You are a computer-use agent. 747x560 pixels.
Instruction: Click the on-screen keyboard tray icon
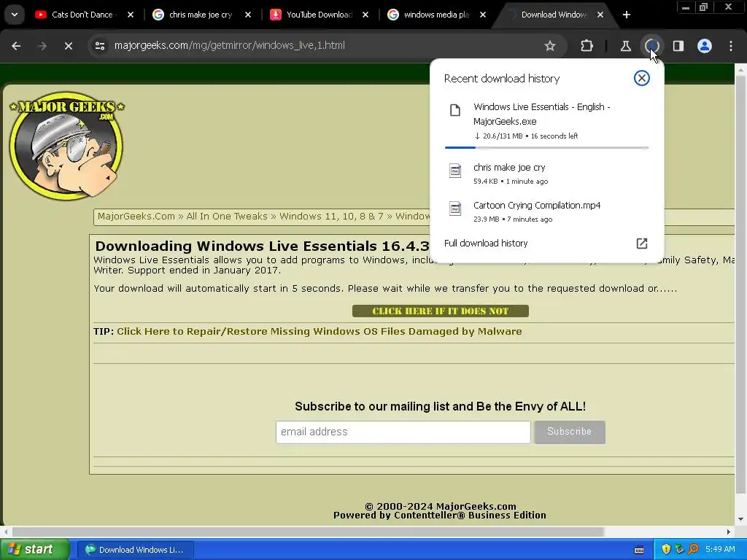coord(639,550)
